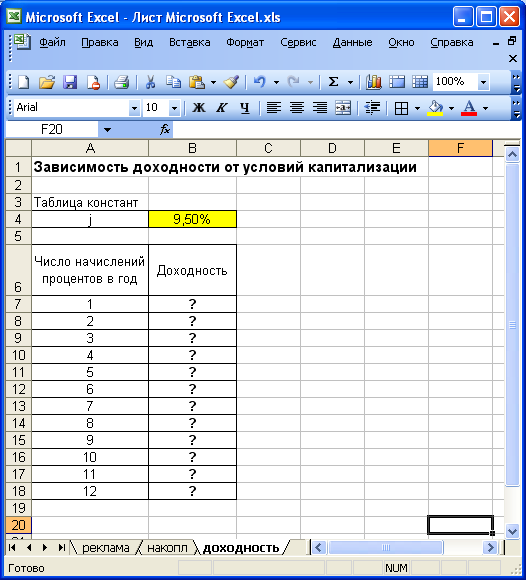Print using the printer icon

122,82
